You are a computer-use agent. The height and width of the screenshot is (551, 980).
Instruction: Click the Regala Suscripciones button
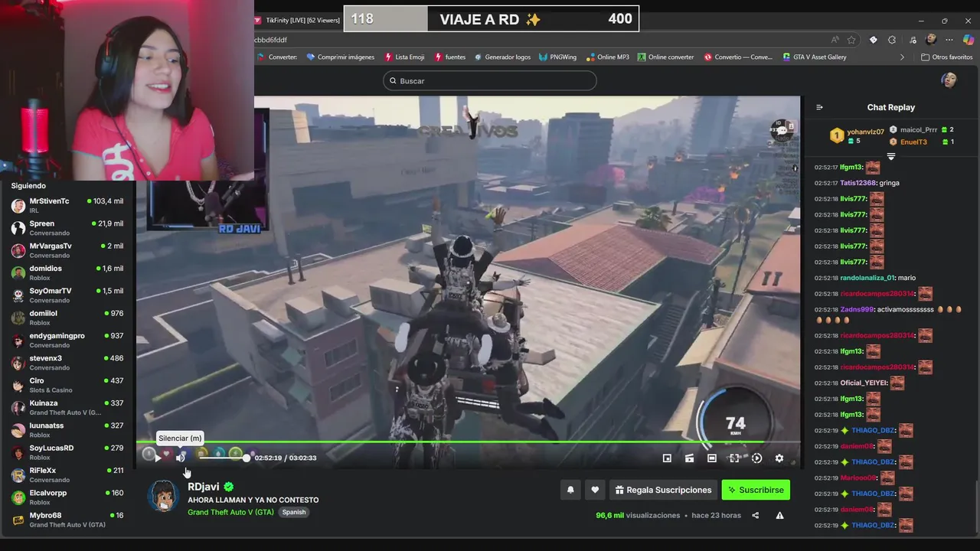pyautogui.click(x=663, y=490)
